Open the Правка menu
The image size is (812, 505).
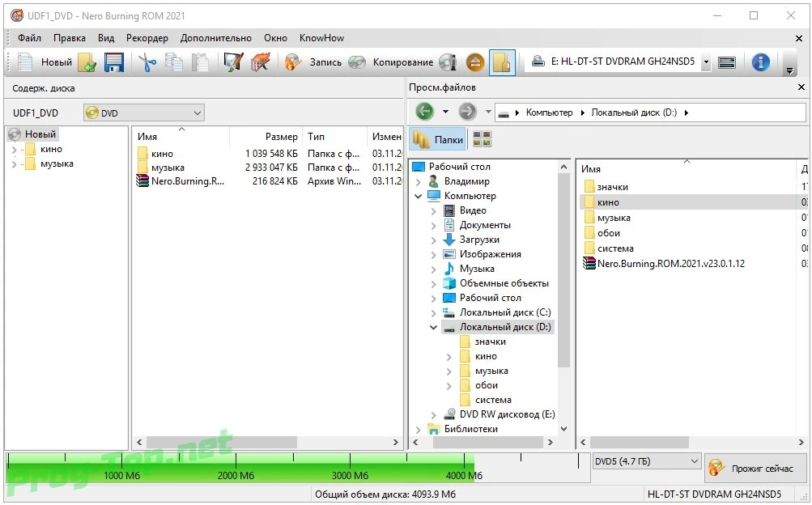pos(70,38)
